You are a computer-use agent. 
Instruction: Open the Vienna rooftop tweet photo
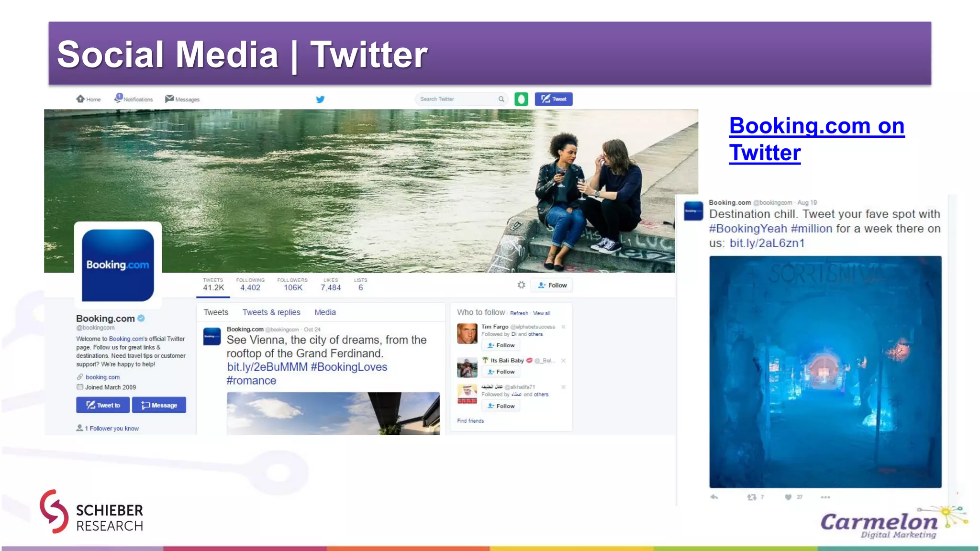(x=333, y=414)
